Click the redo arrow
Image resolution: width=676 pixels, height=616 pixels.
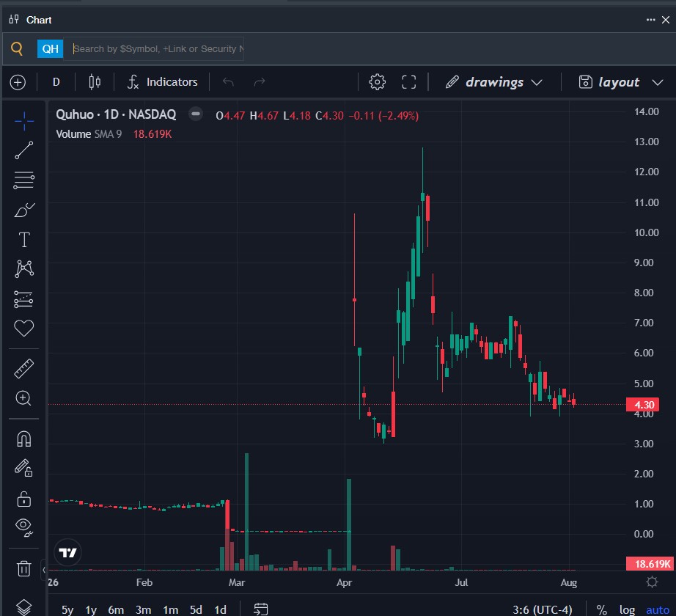[x=260, y=82]
